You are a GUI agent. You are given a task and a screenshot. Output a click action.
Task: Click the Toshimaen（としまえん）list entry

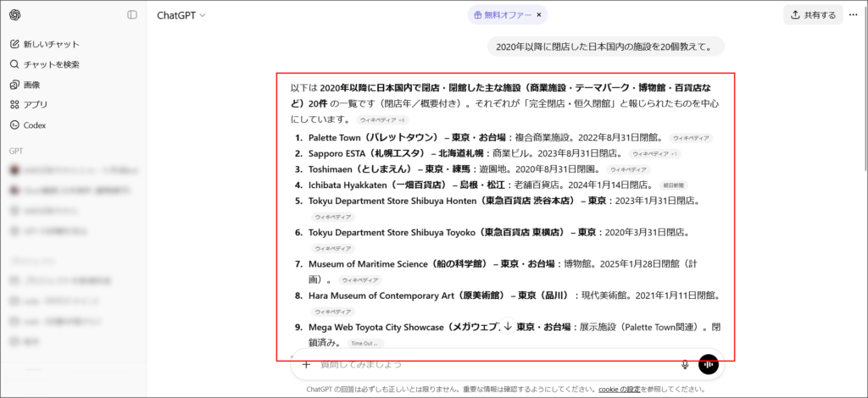[x=360, y=169]
